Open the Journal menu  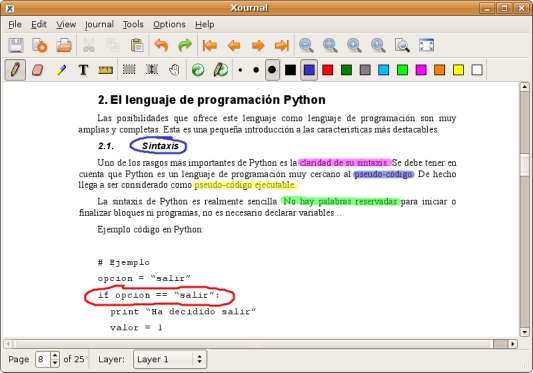(99, 24)
